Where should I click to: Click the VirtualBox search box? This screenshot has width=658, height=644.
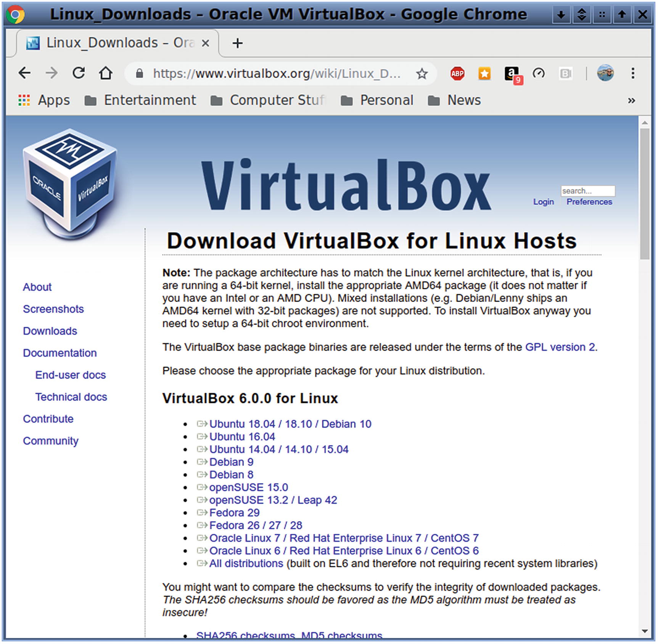(x=588, y=191)
